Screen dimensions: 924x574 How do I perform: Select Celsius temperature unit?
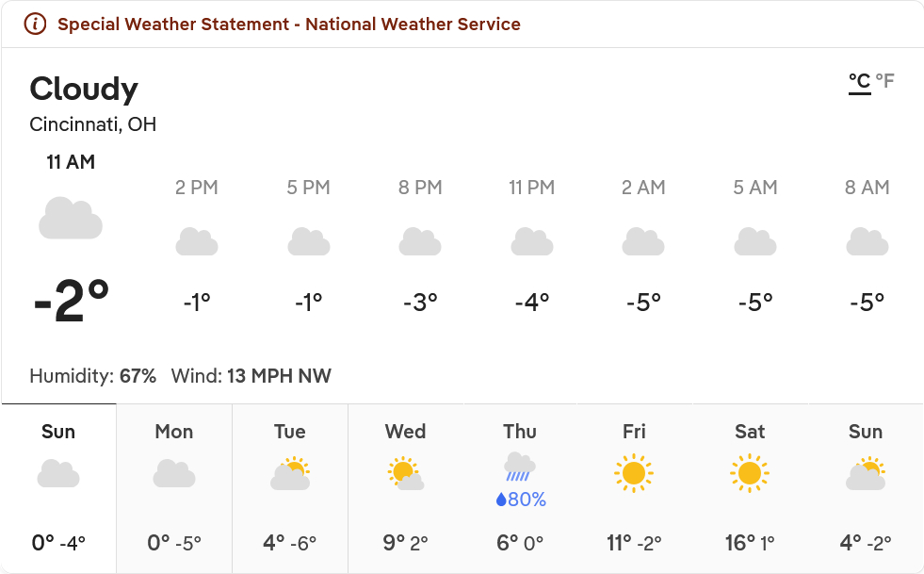[x=859, y=81]
